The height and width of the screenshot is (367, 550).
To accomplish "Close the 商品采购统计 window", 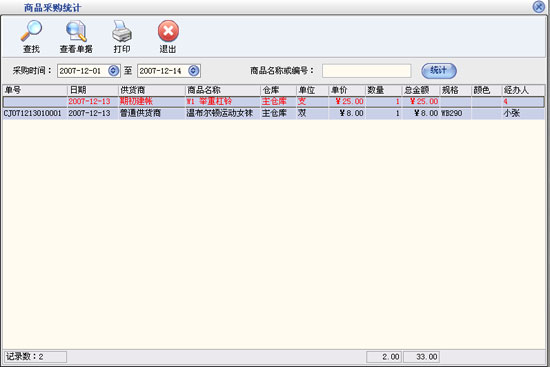I will [539, 7].
